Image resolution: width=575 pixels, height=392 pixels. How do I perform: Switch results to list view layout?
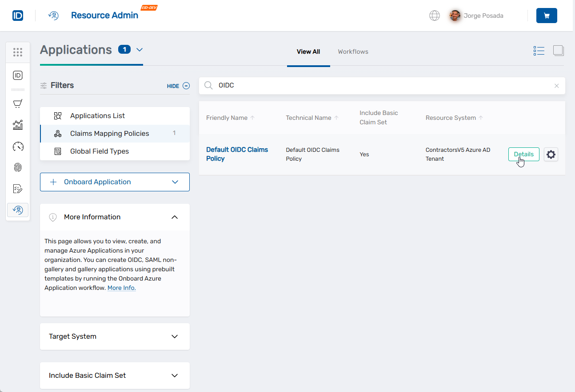[x=539, y=51]
